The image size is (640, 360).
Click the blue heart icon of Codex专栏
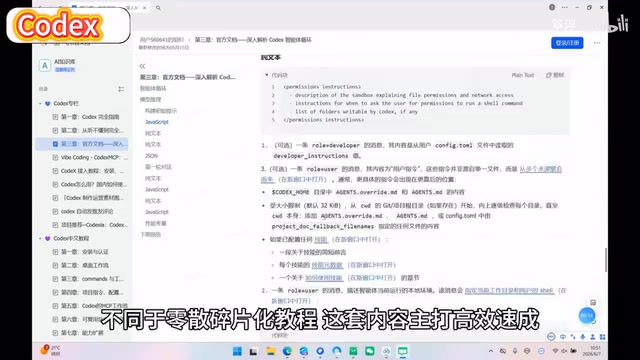tap(48, 104)
